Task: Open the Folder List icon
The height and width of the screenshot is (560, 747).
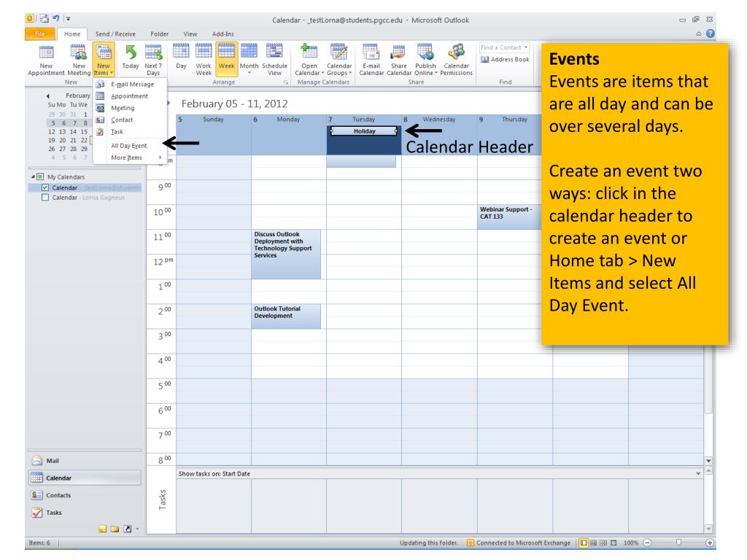Action: pos(115,529)
